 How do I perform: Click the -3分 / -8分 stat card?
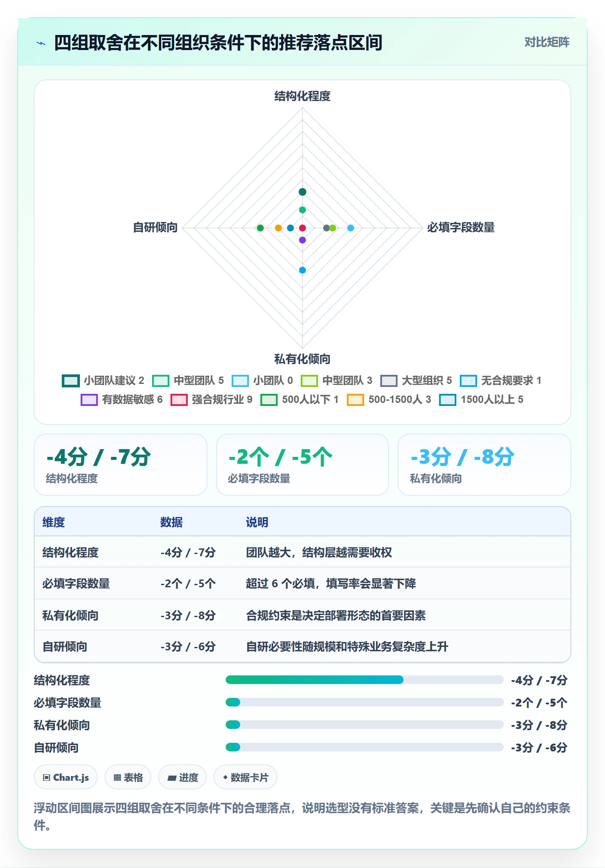point(484,465)
